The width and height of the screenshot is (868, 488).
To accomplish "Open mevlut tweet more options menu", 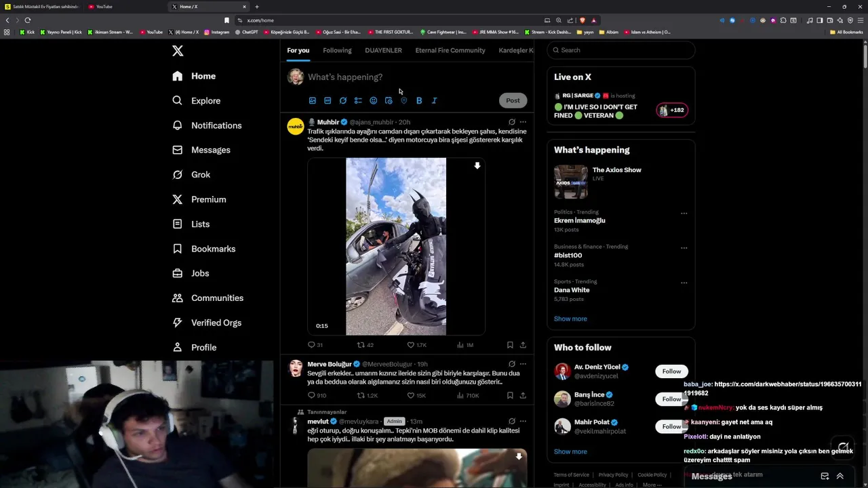I will click(523, 421).
